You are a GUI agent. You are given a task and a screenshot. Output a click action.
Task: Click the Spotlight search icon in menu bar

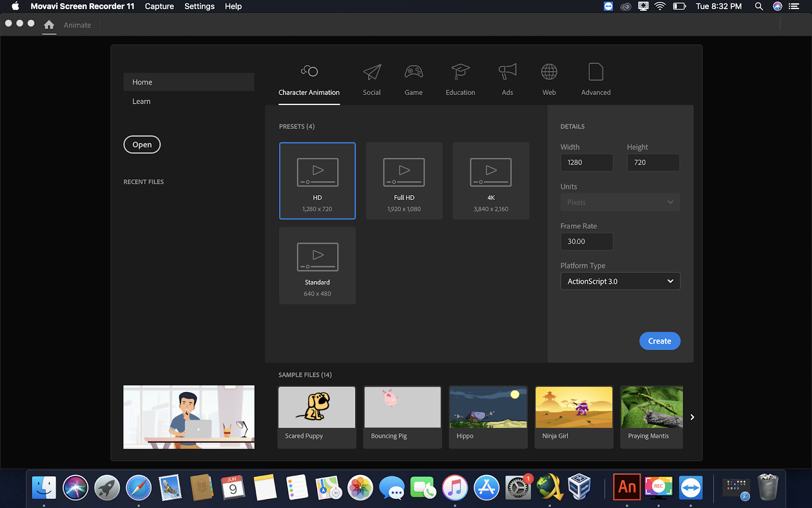tap(759, 6)
